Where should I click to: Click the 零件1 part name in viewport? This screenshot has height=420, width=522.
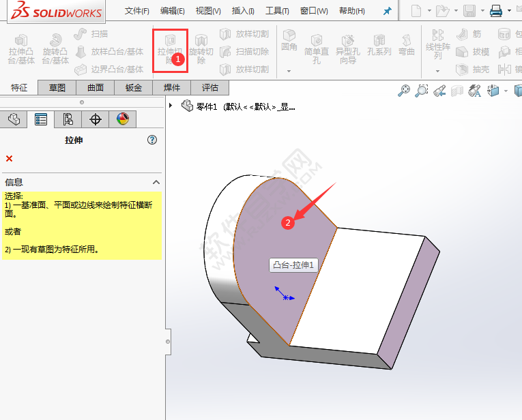[206, 107]
